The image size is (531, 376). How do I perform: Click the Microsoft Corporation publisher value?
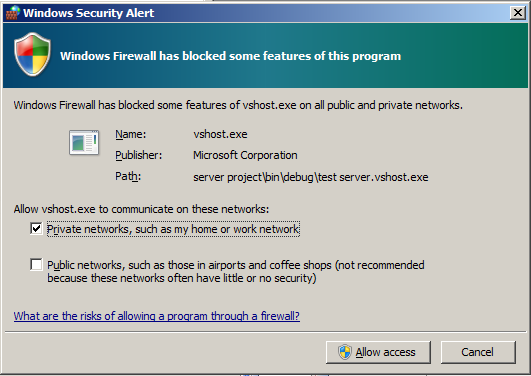[x=245, y=155]
